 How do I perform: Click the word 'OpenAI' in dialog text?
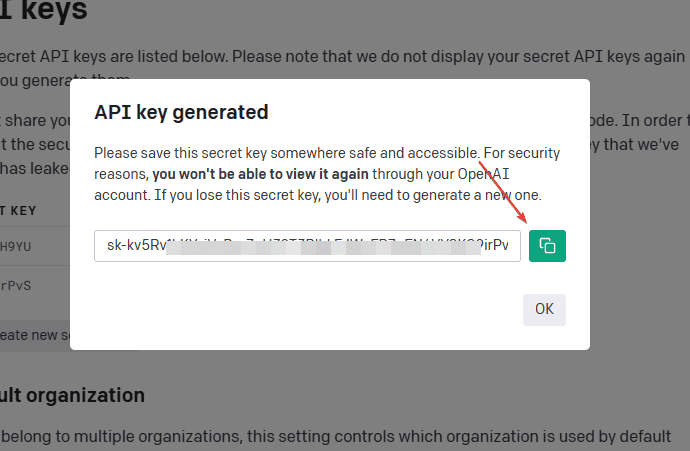point(483,174)
